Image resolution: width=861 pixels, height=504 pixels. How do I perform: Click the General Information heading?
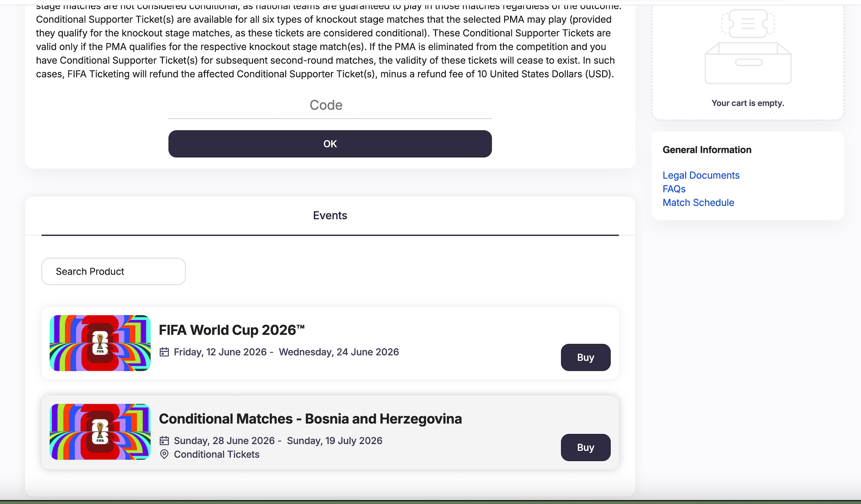coord(707,150)
